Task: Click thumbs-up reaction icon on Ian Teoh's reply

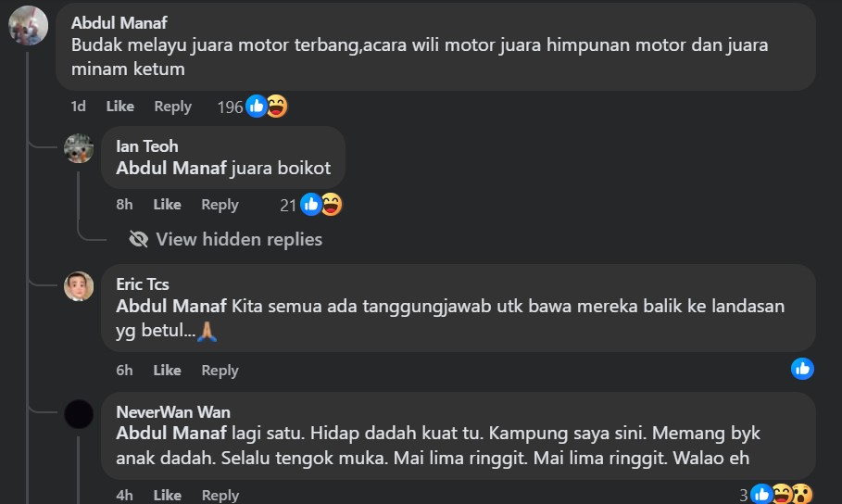Action: click(311, 205)
